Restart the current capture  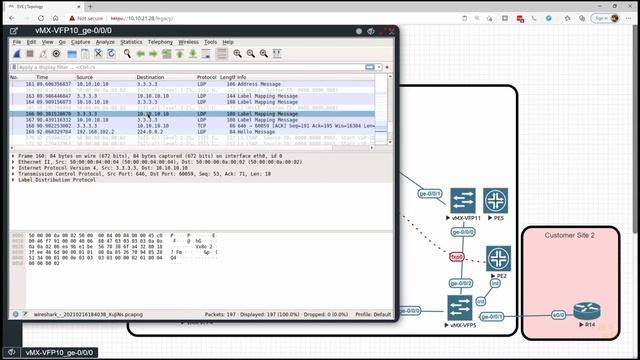pos(43,54)
